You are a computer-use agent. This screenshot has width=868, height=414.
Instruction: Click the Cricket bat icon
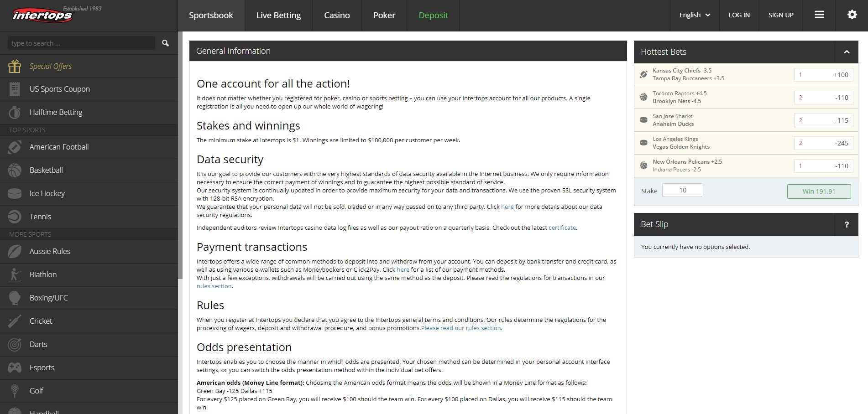pos(15,321)
